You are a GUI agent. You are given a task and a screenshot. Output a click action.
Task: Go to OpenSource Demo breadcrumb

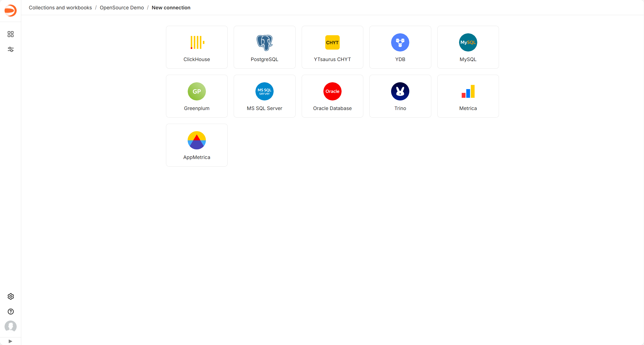(x=122, y=8)
